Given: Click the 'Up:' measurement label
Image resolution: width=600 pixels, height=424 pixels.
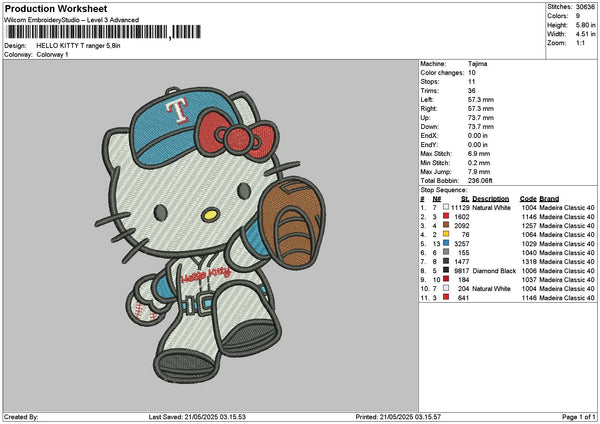Looking at the screenshot, I should pyautogui.click(x=425, y=117).
